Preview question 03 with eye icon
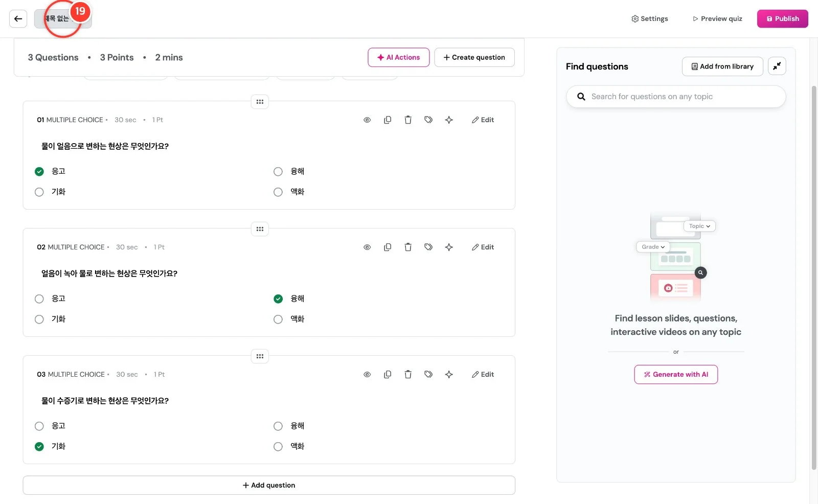 [367, 375]
